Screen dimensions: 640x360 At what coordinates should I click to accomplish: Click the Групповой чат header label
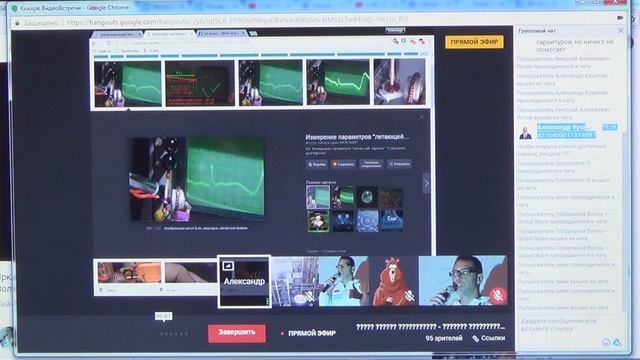tap(537, 31)
